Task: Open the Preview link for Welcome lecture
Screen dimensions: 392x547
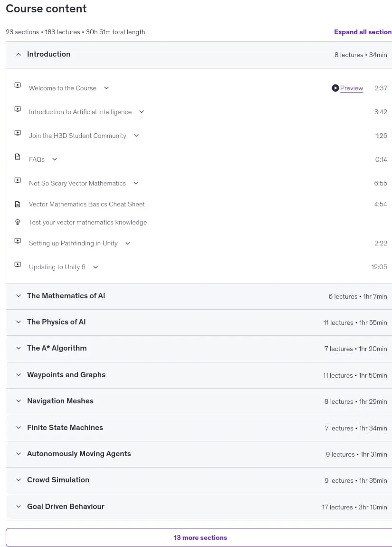Action: click(x=352, y=88)
